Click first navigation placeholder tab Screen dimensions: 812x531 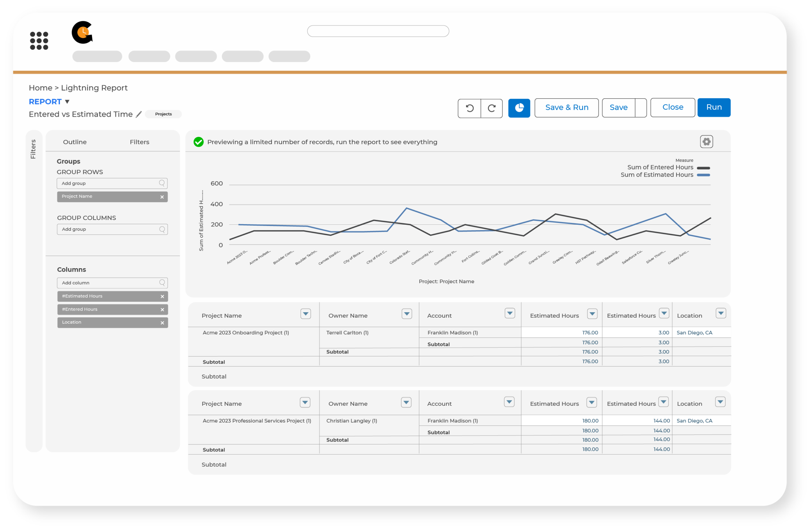(97, 56)
